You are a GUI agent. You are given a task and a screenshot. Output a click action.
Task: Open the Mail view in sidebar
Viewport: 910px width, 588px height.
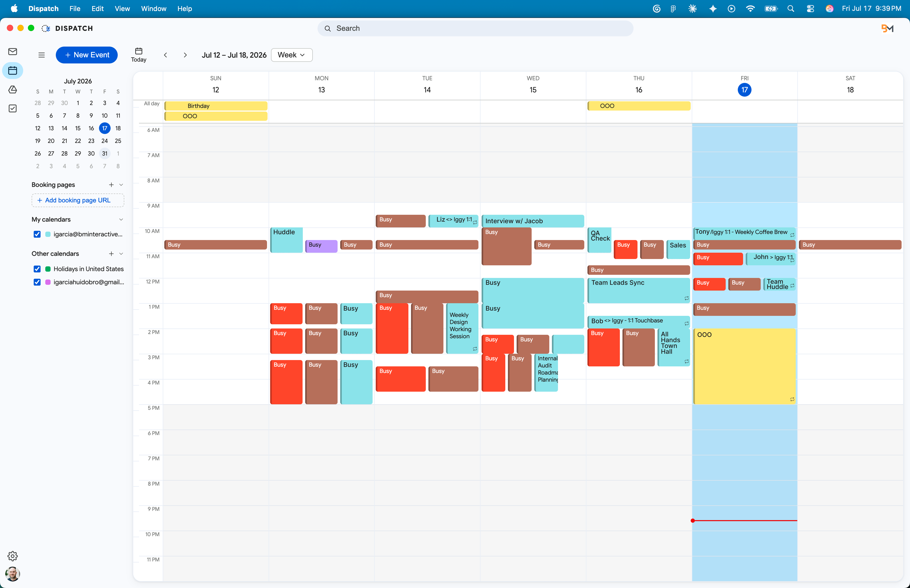click(x=13, y=52)
